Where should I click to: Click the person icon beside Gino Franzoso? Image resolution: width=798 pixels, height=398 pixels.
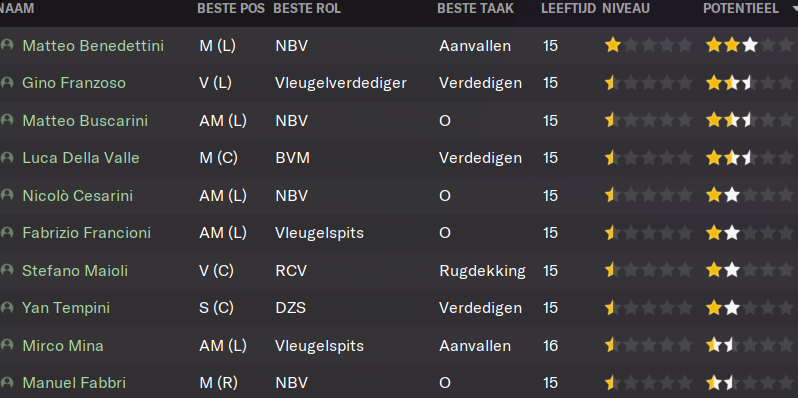tap(7, 82)
